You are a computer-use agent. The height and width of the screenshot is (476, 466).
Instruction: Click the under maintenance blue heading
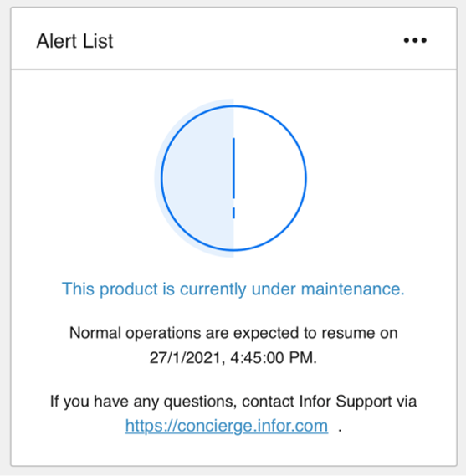[233, 289]
